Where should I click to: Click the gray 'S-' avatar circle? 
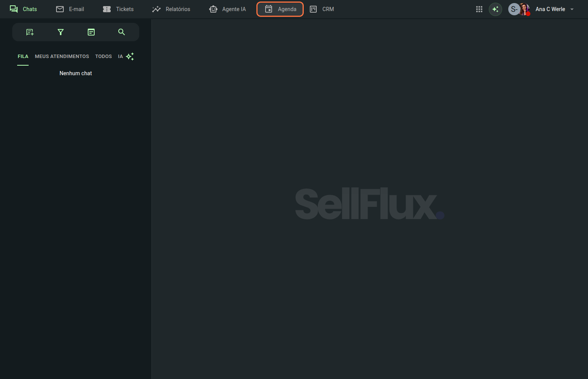pos(513,9)
